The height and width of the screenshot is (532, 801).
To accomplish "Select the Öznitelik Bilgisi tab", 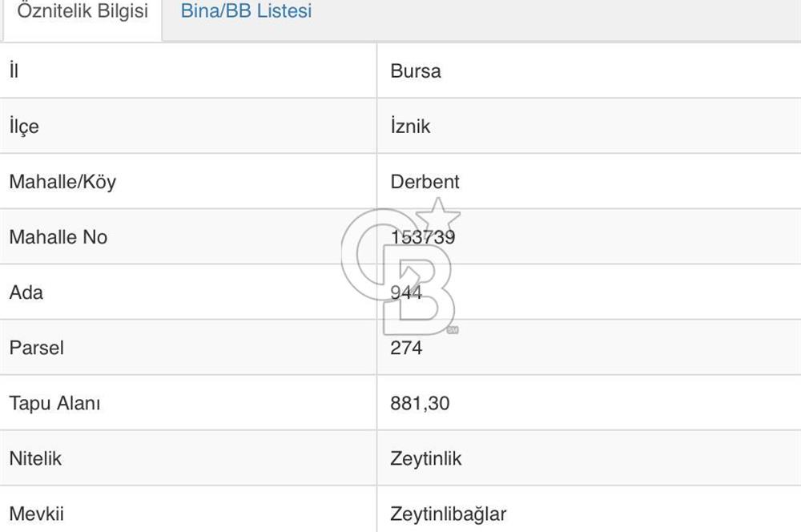I will pyautogui.click(x=83, y=12).
